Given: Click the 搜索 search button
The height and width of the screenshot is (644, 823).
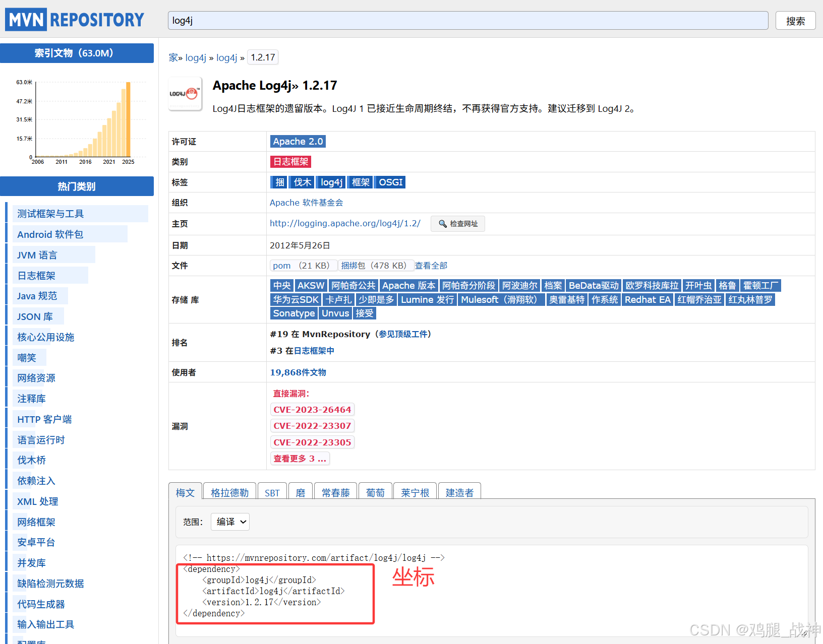Looking at the screenshot, I should (795, 21).
